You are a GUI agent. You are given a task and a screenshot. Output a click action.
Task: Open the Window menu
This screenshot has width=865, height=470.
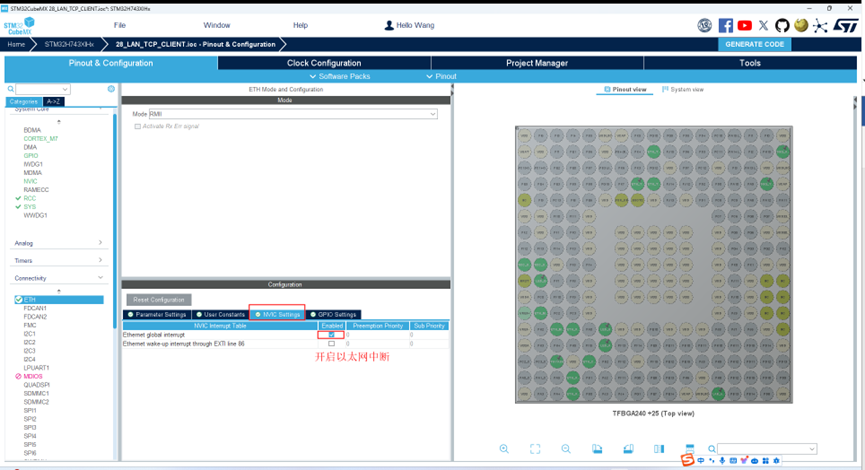(217, 25)
